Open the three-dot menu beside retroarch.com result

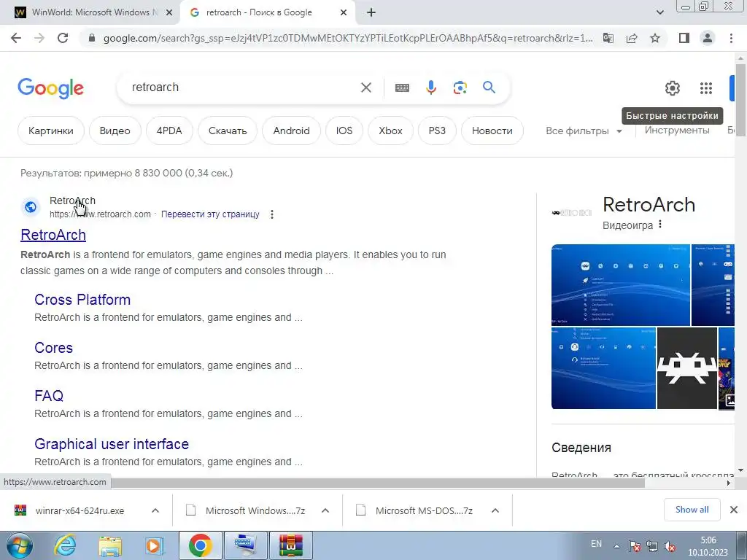(x=272, y=214)
